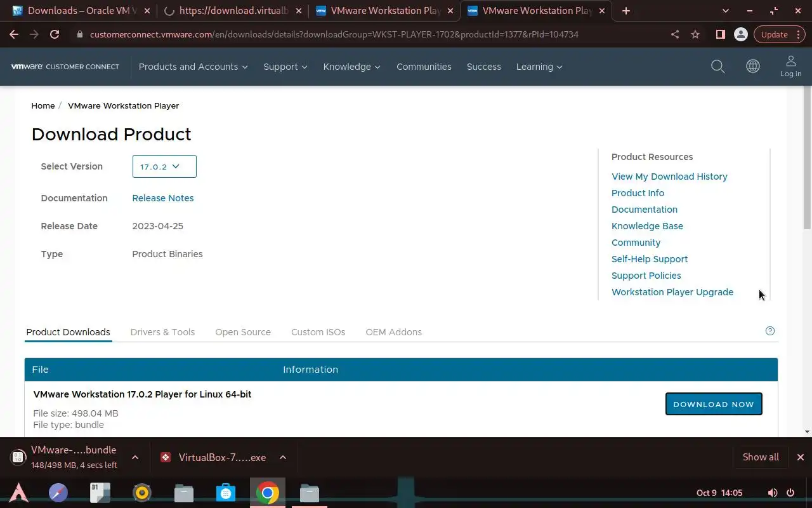This screenshot has height=508, width=812.
Task: Open site search magnifier icon
Action: [717, 67]
